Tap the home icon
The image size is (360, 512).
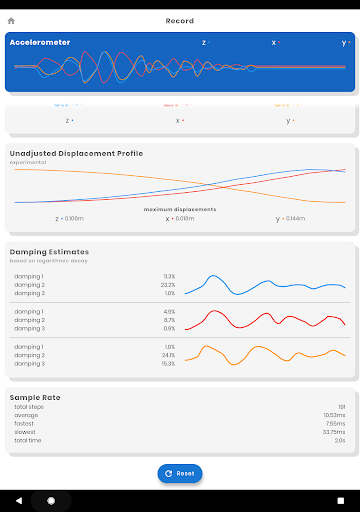tap(11, 21)
